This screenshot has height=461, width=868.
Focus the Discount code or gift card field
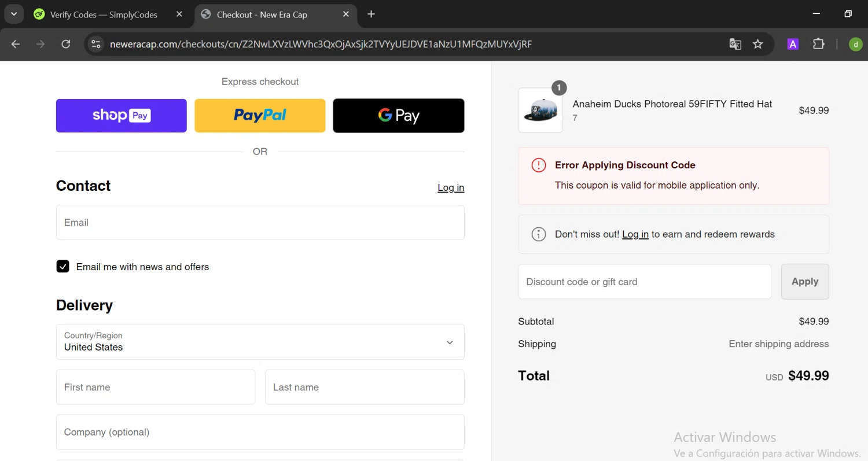(644, 282)
